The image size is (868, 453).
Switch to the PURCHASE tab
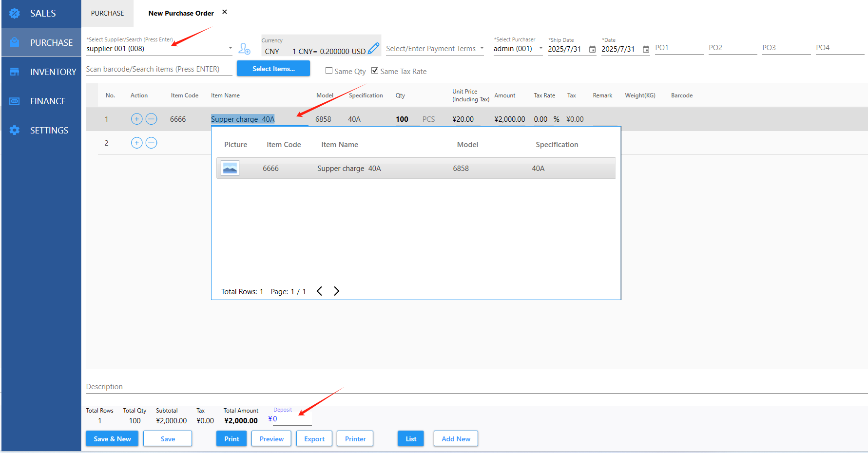(107, 13)
